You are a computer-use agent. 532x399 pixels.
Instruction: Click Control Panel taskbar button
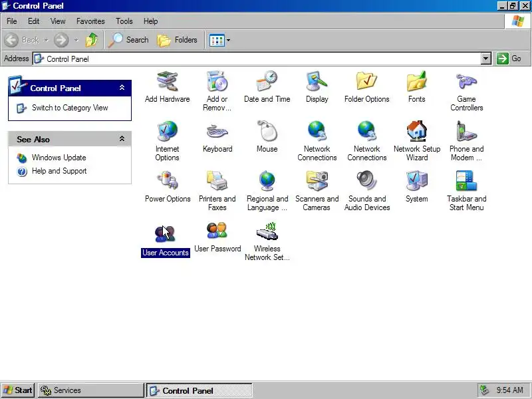[199, 390]
